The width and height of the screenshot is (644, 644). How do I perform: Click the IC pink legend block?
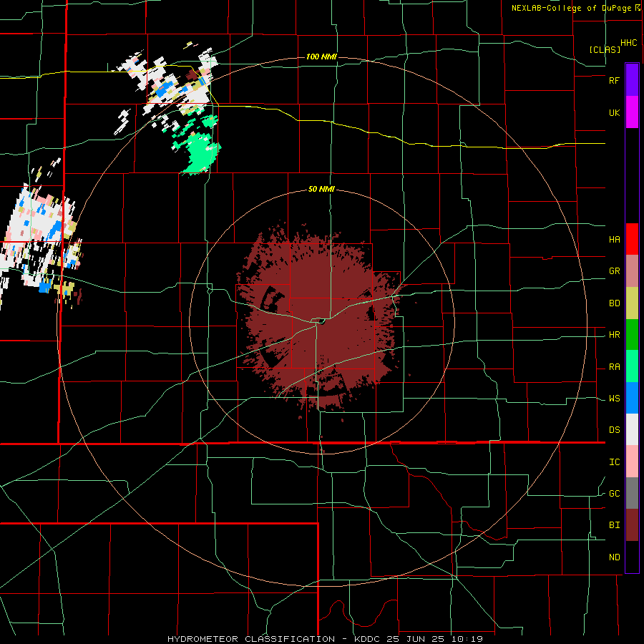pyautogui.click(x=632, y=462)
